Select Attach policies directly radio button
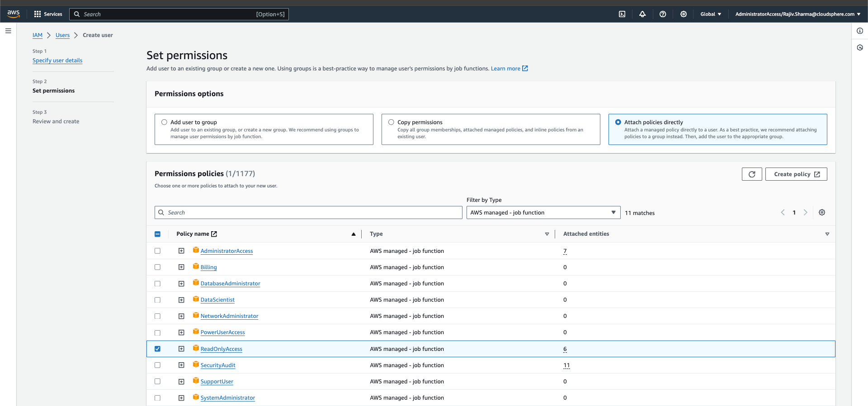The width and height of the screenshot is (868, 406). (x=618, y=122)
